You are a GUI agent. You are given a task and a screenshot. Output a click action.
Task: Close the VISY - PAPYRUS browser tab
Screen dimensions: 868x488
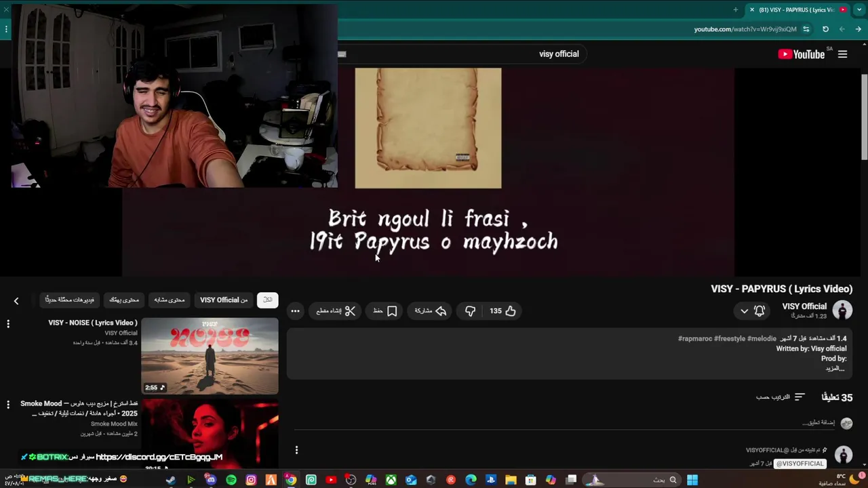pos(751,9)
